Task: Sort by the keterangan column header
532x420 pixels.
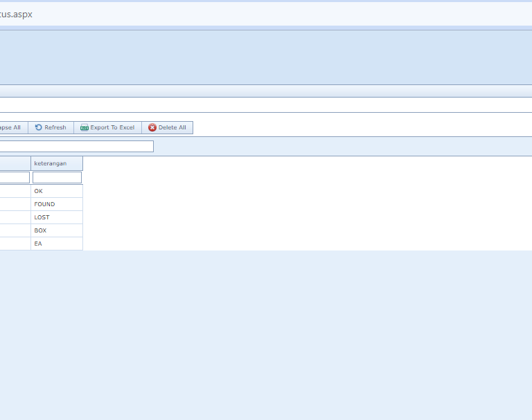Action: [57, 163]
